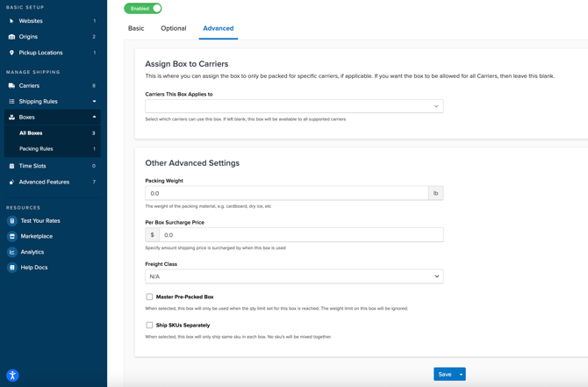Switch to the Basic tab
The image size is (588, 387).
(x=136, y=28)
